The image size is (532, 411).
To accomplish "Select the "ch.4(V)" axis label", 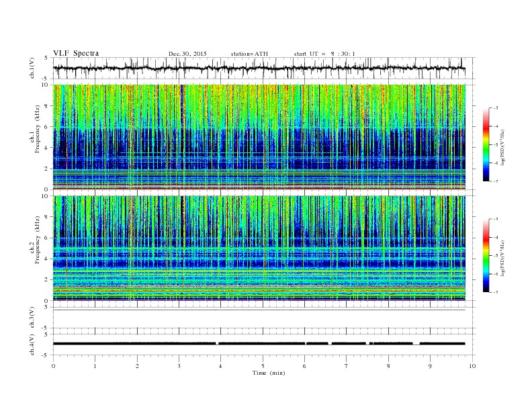I will click(x=32, y=345).
